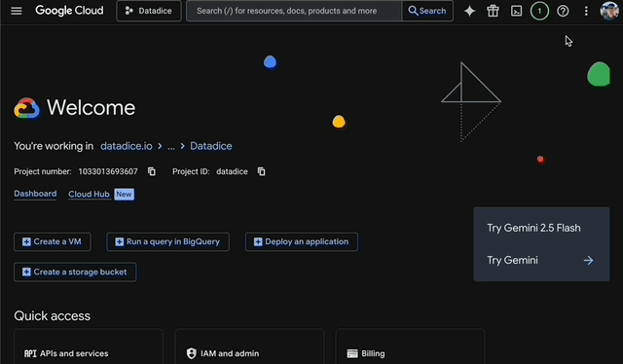Click Deploy an application button
The image size is (623, 364).
[301, 241]
